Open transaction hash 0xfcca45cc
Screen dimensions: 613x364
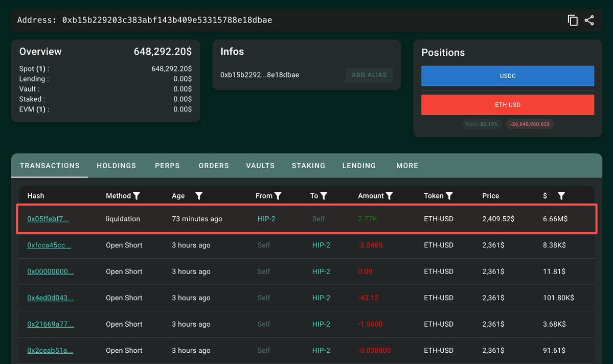click(x=49, y=245)
